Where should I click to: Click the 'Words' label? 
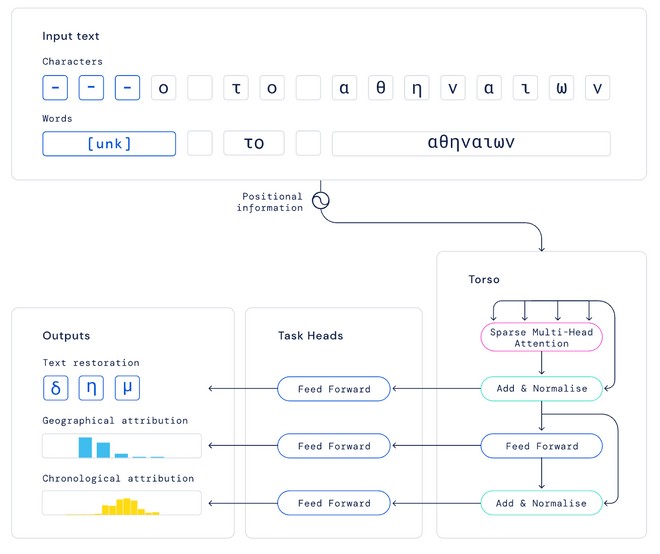[57, 118]
